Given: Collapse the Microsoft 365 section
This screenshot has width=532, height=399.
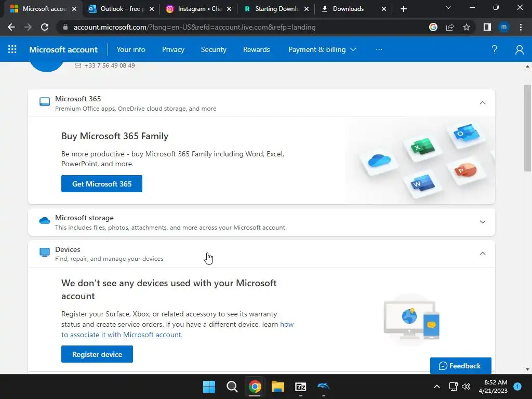Looking at the screenshot, I should coord(483,103).
